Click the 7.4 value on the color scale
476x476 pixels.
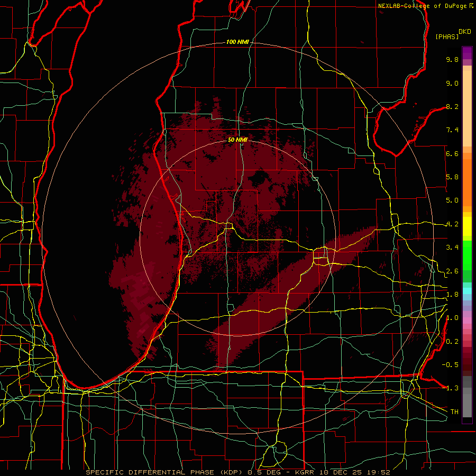[x=452, y=130]
